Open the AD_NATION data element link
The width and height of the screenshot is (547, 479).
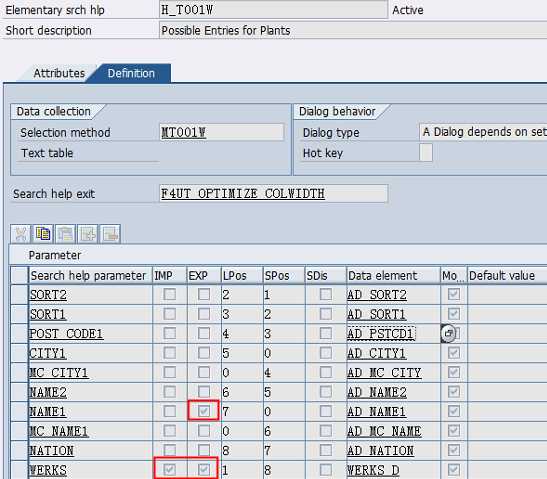[380, 451]
